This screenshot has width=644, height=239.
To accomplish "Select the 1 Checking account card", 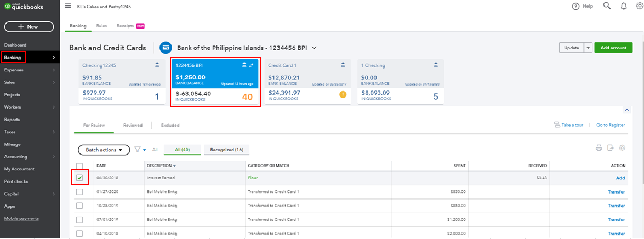I will 401,81.
